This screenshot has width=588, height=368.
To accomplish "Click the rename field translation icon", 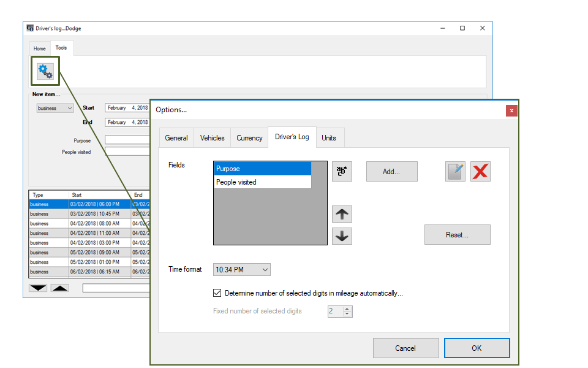I will [342, 172].
